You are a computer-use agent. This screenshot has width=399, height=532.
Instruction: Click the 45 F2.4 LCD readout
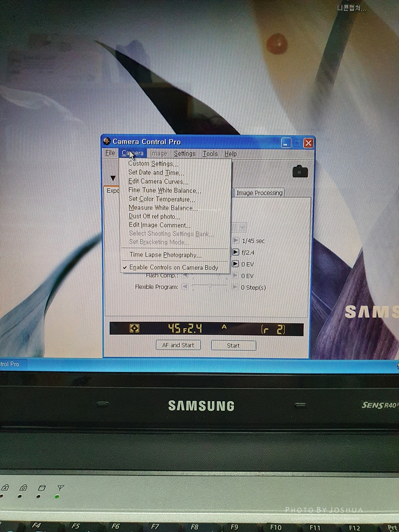click(x=185, y=329)
